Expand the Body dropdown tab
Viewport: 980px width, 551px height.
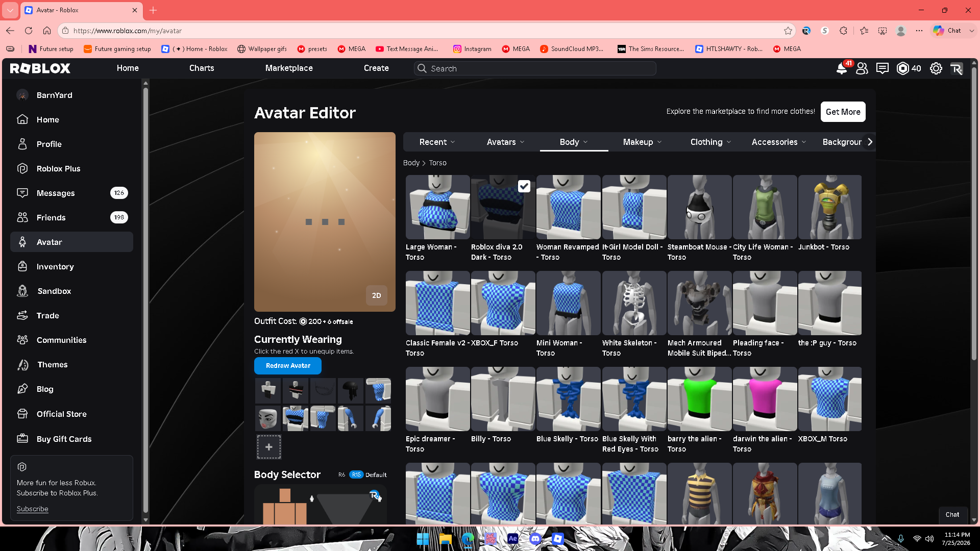pos(574,142)
